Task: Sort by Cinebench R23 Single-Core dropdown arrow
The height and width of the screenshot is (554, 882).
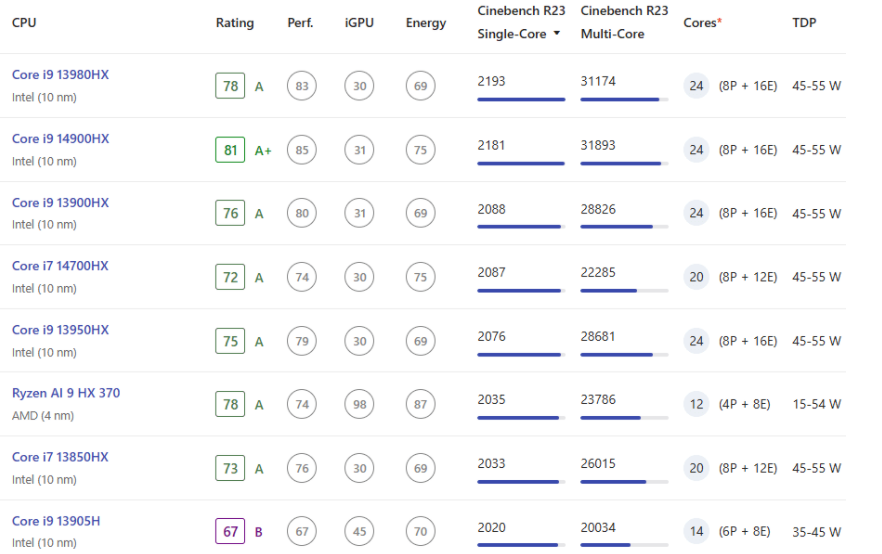Action: click(x=556, y=34)
